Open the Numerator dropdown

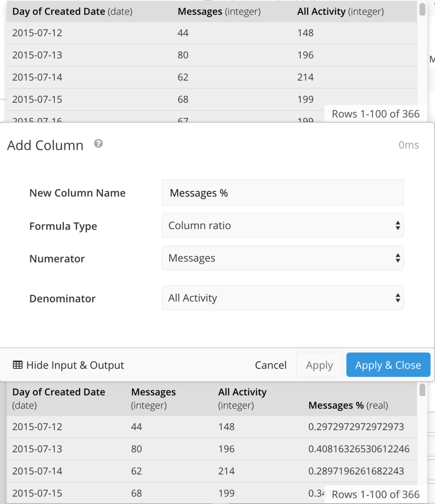(x=283, y=258)
